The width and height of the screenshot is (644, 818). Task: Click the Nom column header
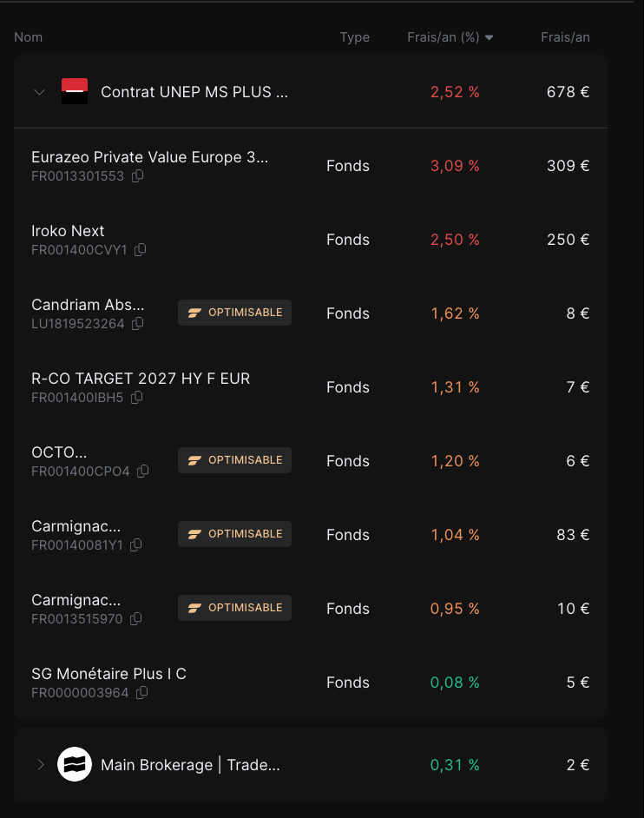(x=28, y=37)
